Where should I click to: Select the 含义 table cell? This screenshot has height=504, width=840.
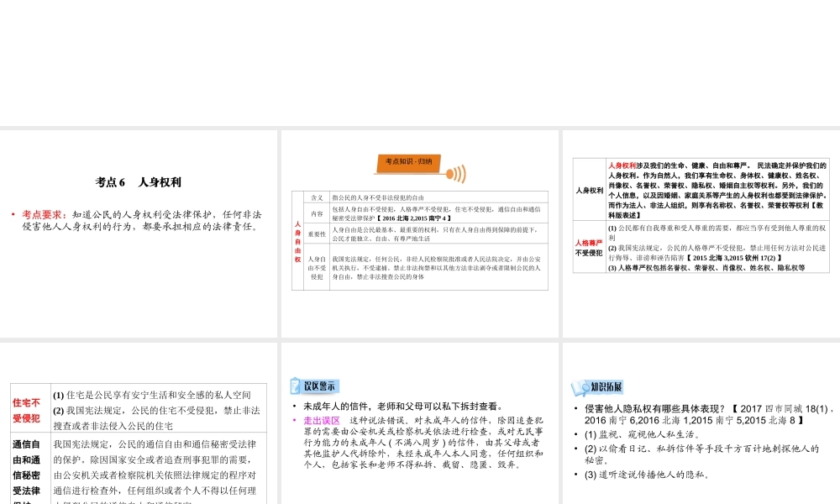click(x=317, y=197)
